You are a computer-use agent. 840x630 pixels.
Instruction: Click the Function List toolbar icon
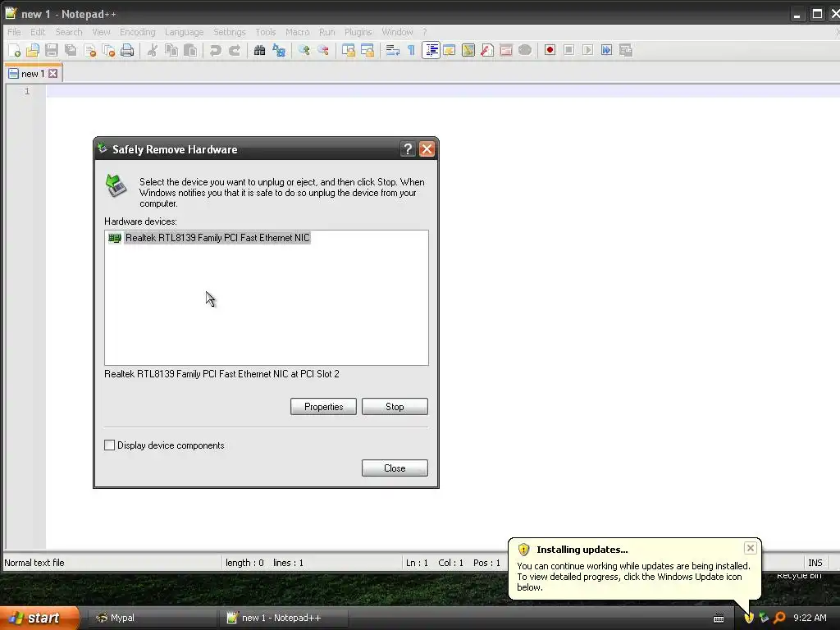tap(487, 50)
